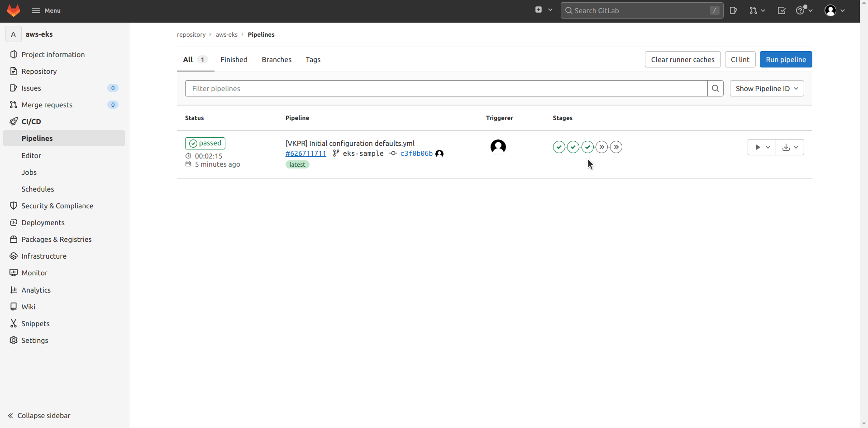The width and height of the screenshot is (868, 428).
Task: Open the user avatar menu
Action: click(835, 10)
